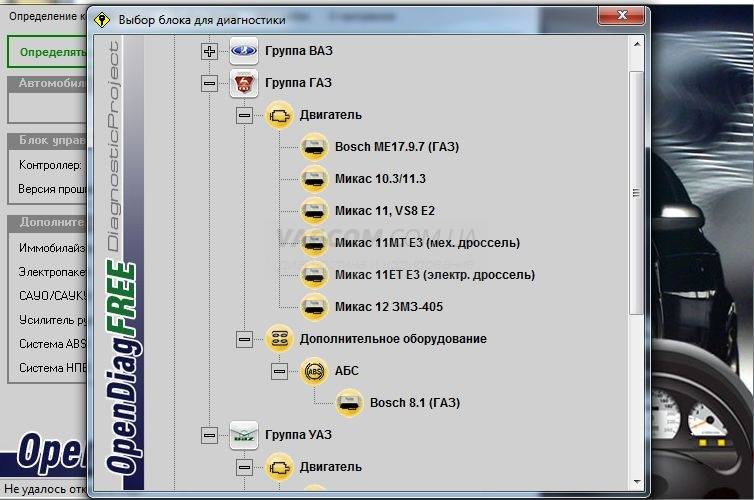The image size is (754, 500).
Task: Click the UAZ group logo icon
Action: point(244,435)
